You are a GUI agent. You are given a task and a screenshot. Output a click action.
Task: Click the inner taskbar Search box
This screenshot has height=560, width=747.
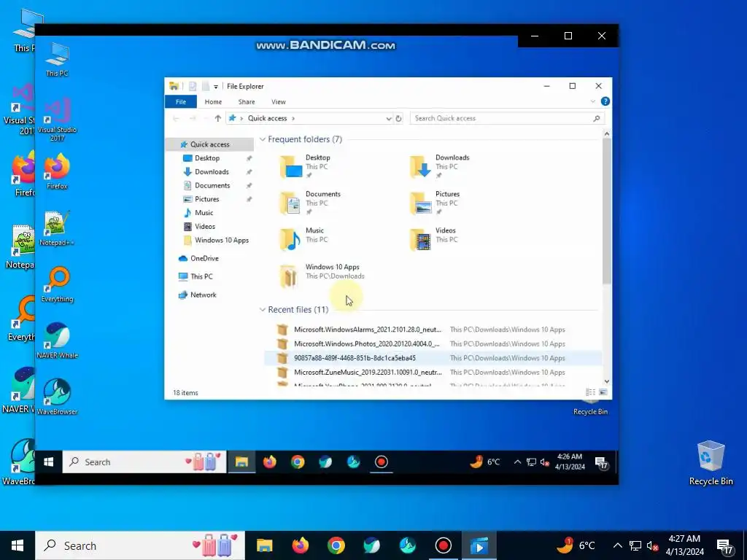click(x=144, y=462)
